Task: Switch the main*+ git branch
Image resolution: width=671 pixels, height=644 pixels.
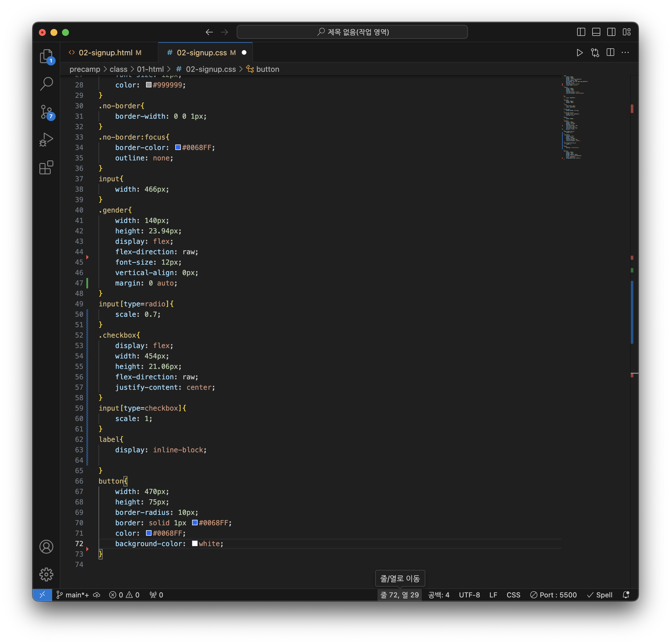Action: tap(73, 595)
